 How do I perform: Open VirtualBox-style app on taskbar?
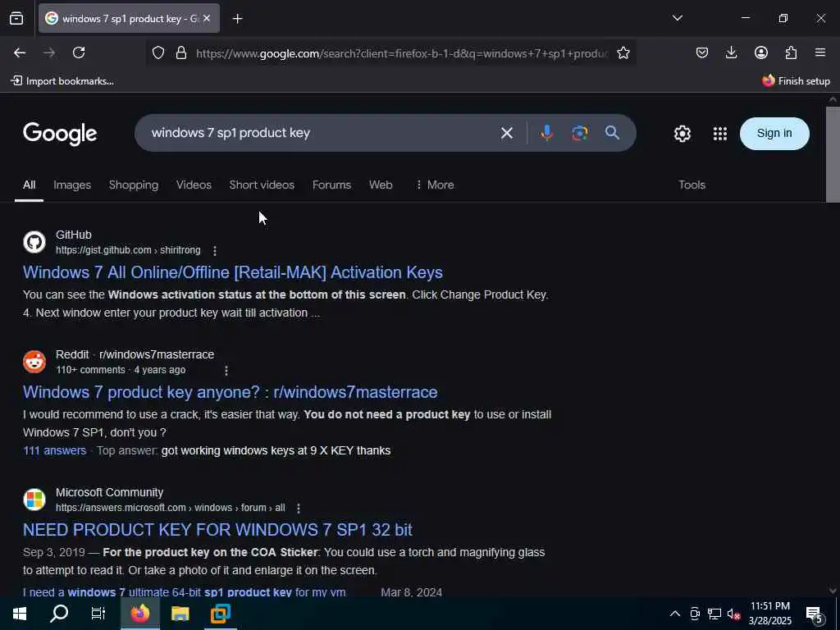tap(220, 614)
